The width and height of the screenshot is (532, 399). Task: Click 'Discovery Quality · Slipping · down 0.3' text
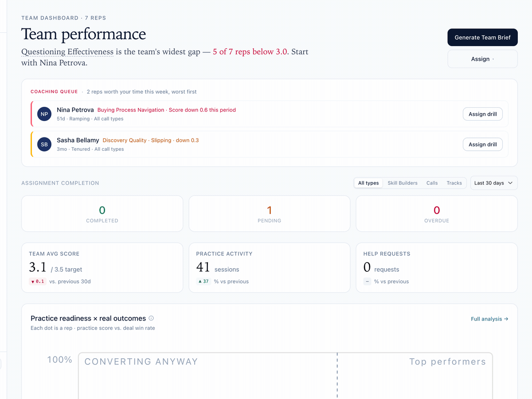tap(151, 140)
